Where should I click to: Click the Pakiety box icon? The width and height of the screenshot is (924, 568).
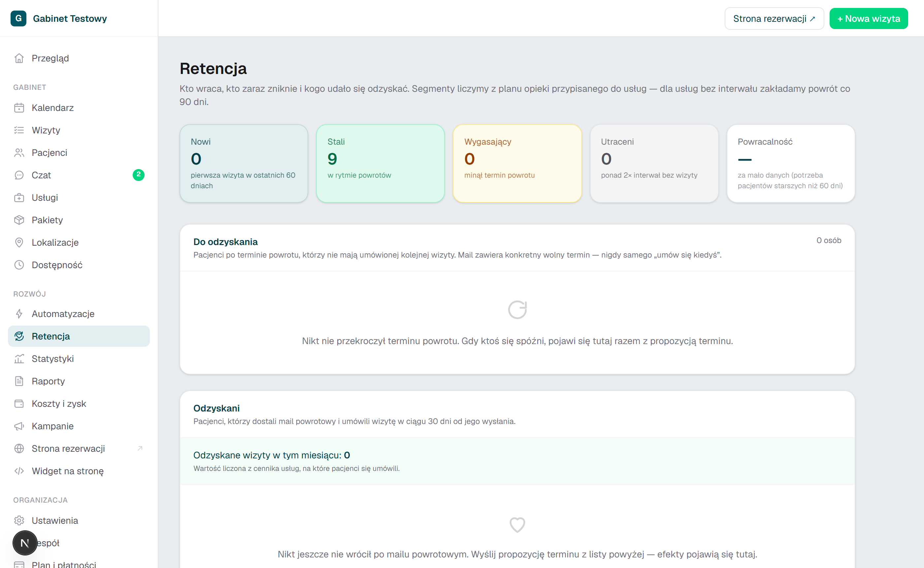pyautogui.click(x=19, y=220)
